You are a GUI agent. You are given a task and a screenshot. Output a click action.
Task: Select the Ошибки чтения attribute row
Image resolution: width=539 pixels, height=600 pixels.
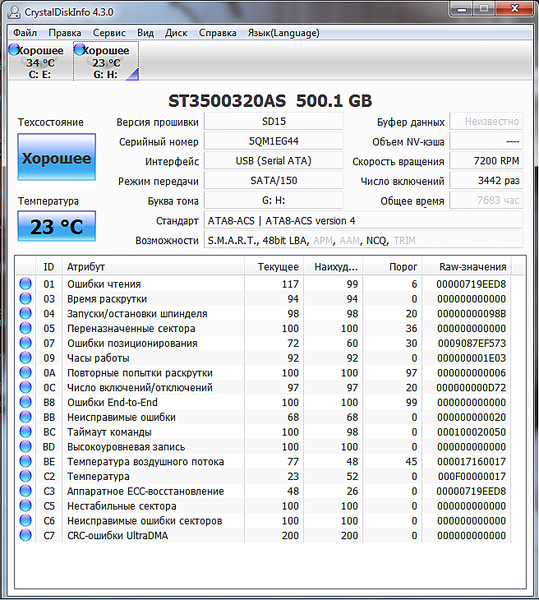263,284
